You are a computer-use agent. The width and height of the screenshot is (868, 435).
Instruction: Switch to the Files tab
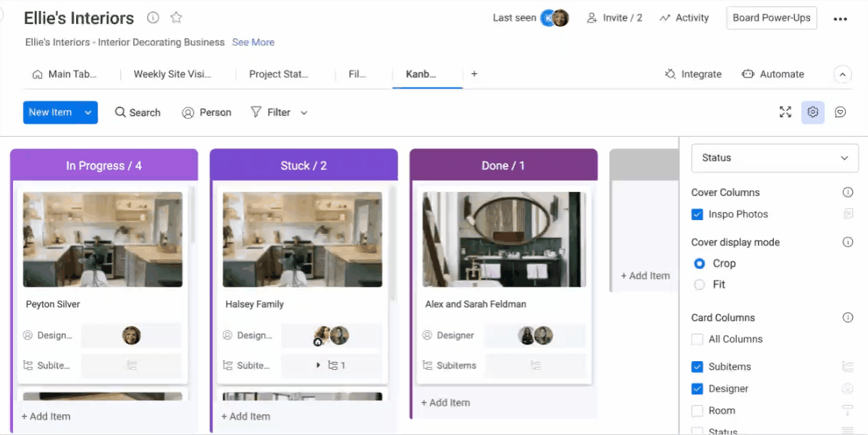pyautogui.click(x=357, y=74)
